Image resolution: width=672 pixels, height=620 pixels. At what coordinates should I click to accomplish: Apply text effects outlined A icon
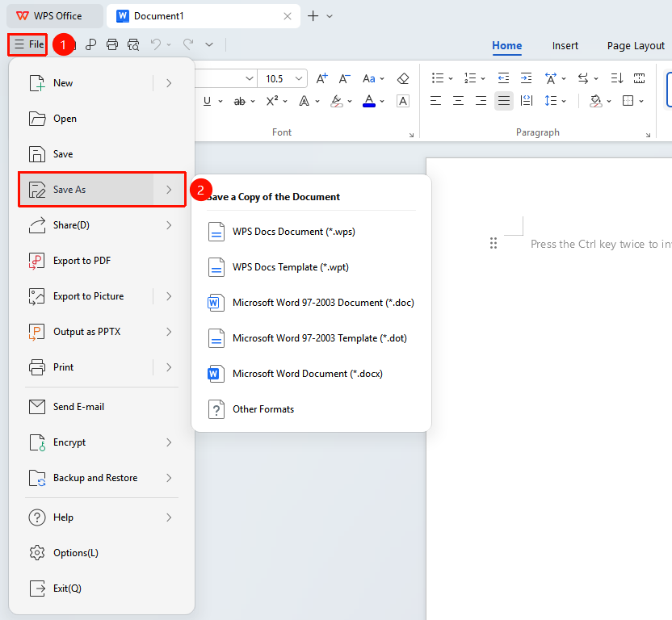pyautogui.click(x=304, y=101)
